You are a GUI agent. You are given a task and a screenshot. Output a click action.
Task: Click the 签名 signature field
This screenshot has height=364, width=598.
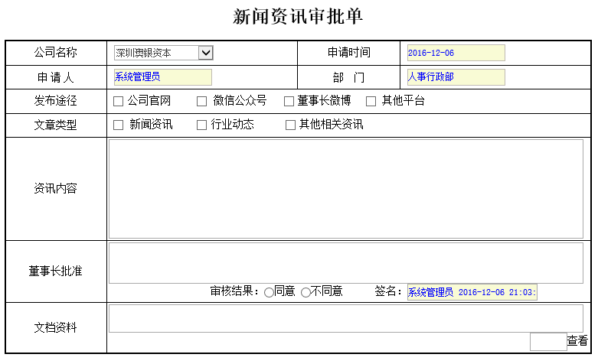(x=472, y=293)
